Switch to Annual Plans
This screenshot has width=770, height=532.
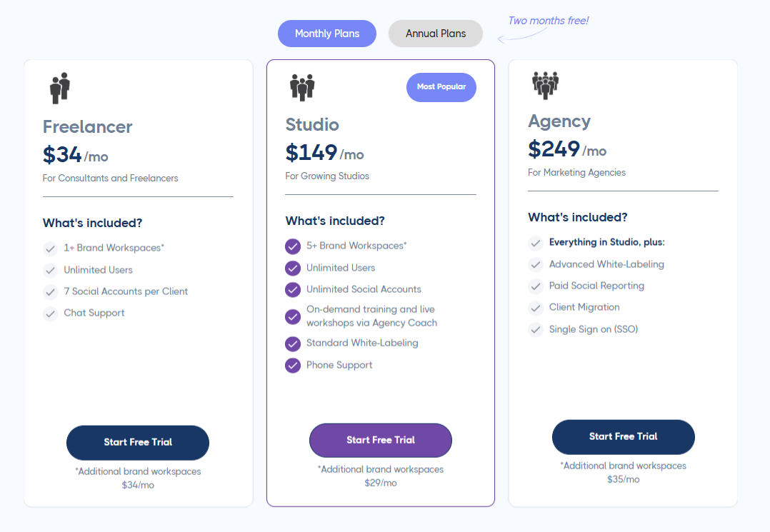click(435, 33)
